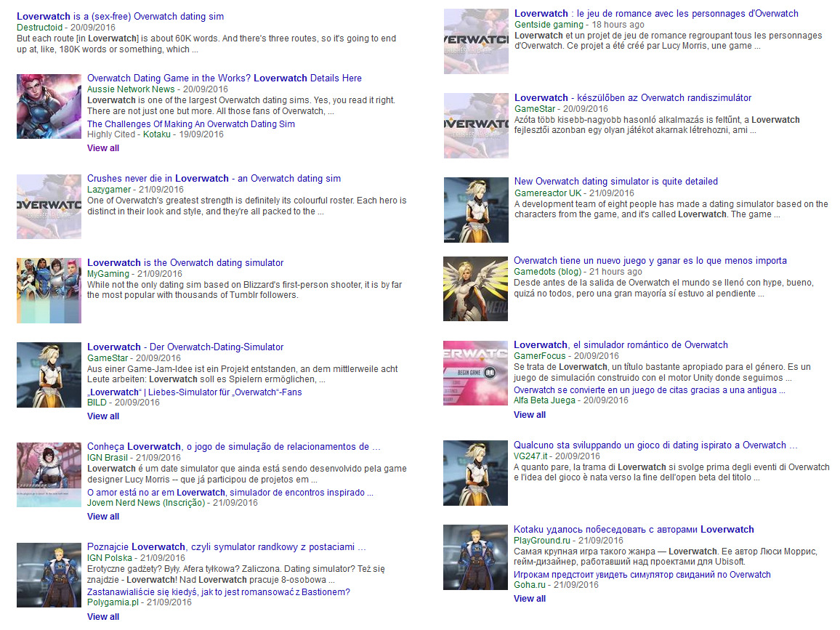The height and width of the screenshot is (630, 840).
Task: Select the Soldier thumbnail beside IGN Polska
Action: coord(49,575)
